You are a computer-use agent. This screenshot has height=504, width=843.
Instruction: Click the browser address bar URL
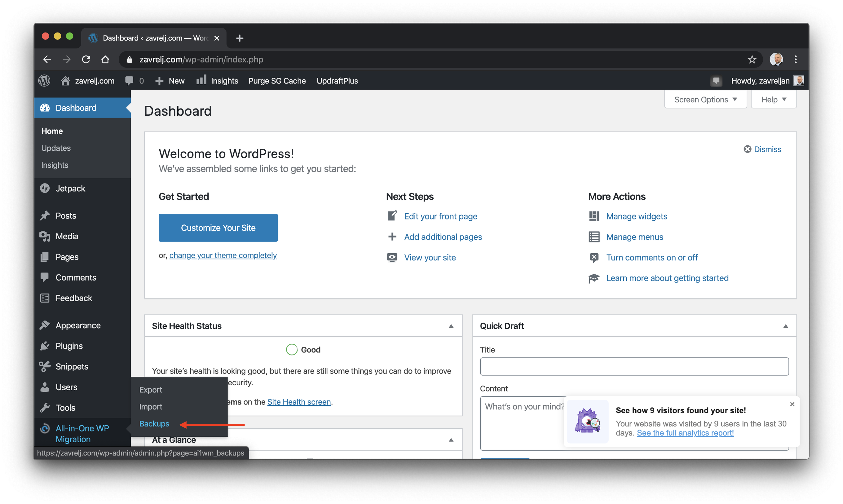tap(201, 60)
